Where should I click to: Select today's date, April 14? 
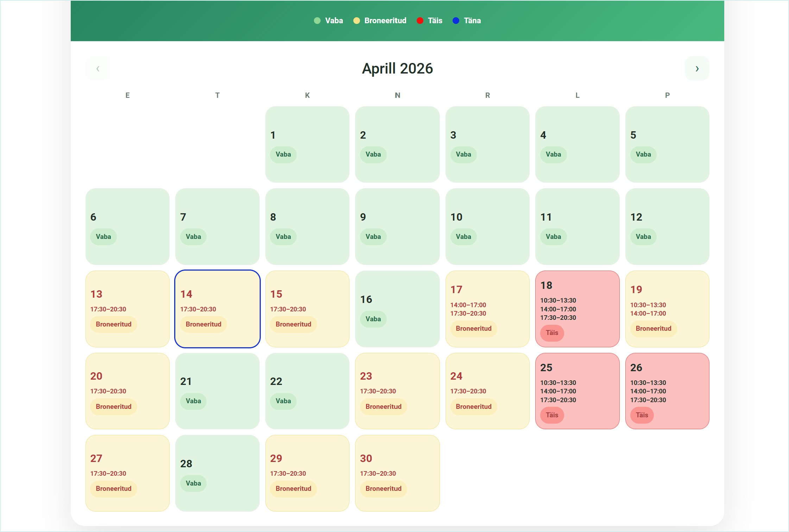(x=217, y=309)
